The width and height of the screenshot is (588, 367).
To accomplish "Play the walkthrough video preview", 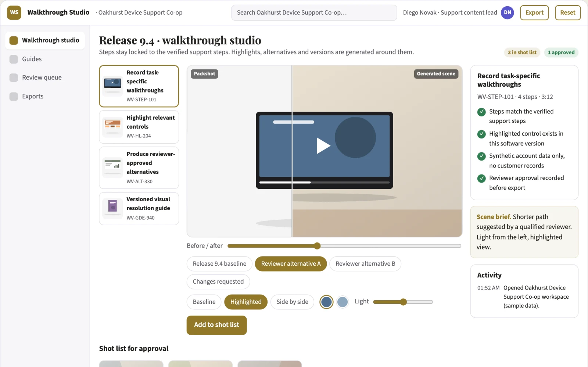I will [x=323, y=145].
